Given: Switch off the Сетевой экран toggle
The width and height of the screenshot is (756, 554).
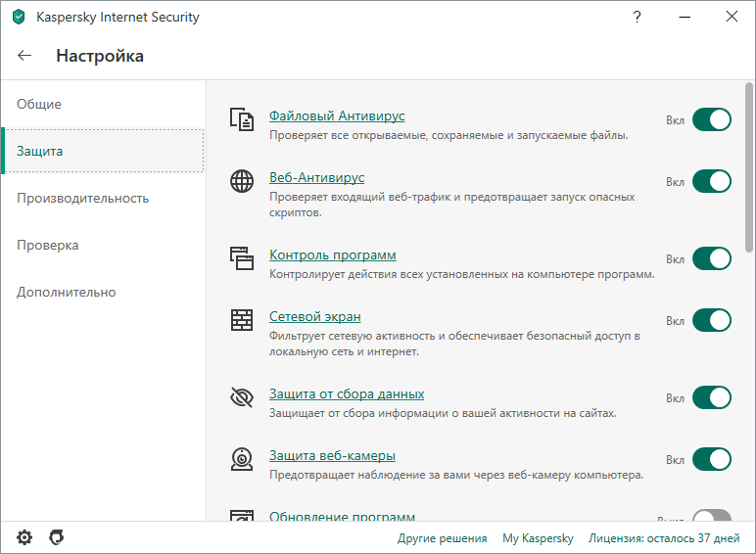Looking at the screenshot, I should pos(712,320).
